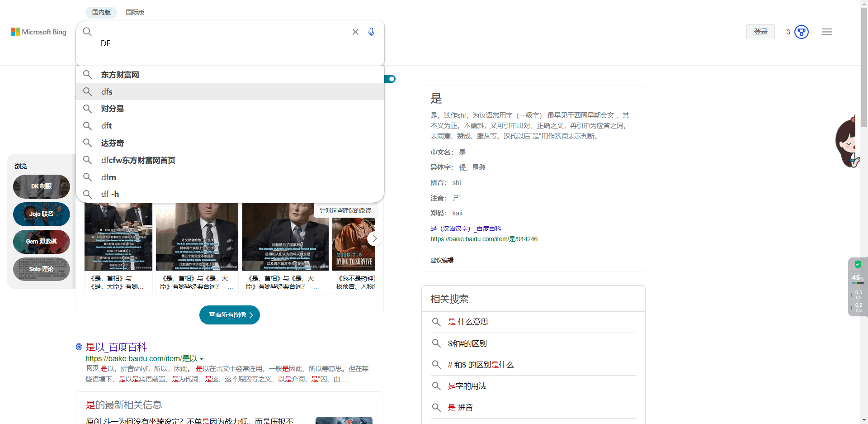This screenshot has width=868, height=424.
Task: Open the DK 制服 browse chip
Action: click(42, 186)
